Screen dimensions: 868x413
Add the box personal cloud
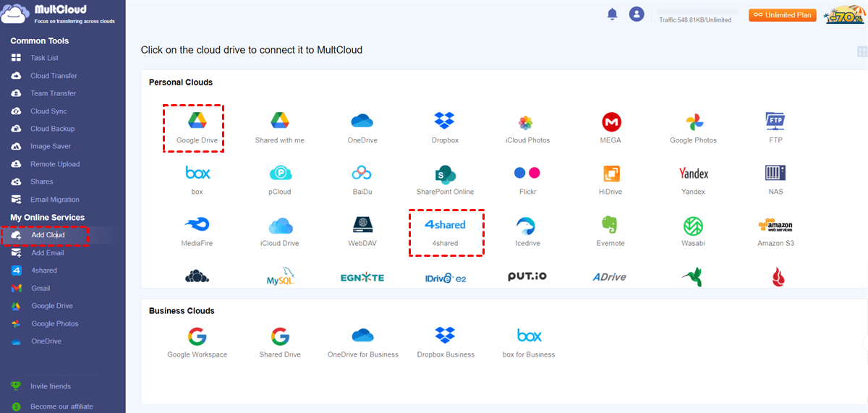(197, 180)
